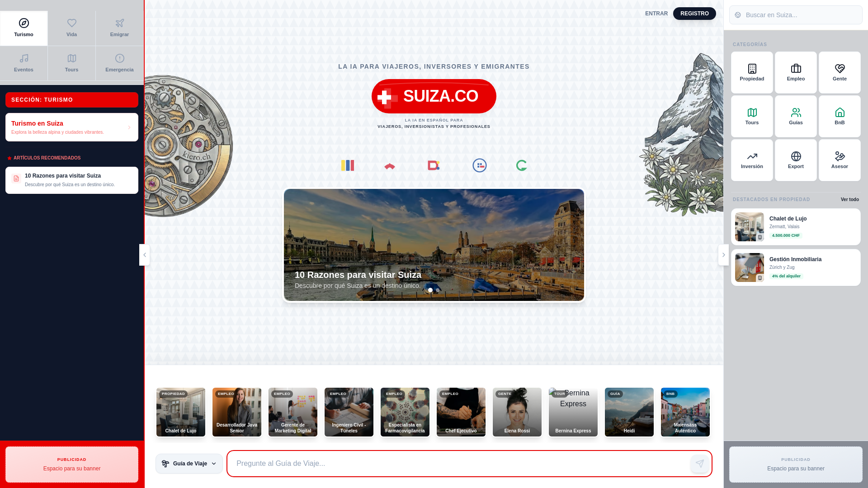Viewport: 868px width, 488px height.
Task: Open the Emergencia tab
Action: point(120,63)
